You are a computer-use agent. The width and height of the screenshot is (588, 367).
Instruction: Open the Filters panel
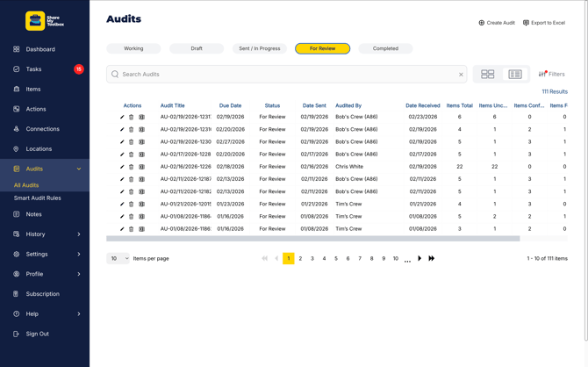pos(551,74)
